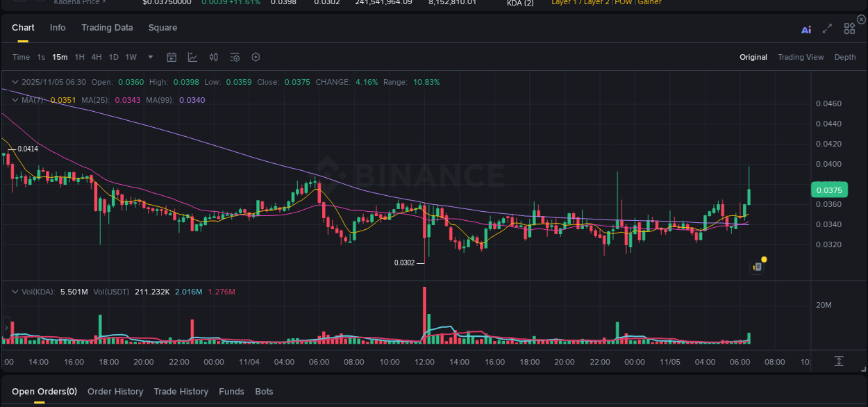Expand chart to fullscreen view

click(826, 29)
